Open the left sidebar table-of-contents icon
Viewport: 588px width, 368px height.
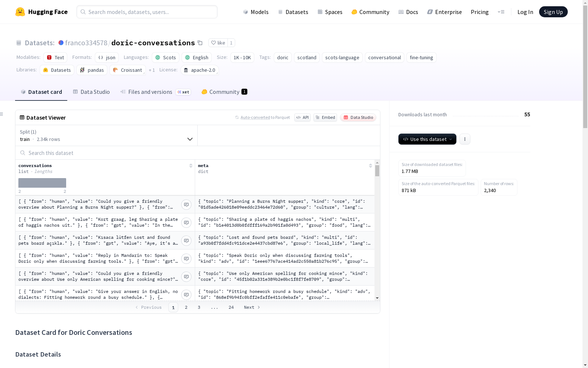(x=1, y=114)
